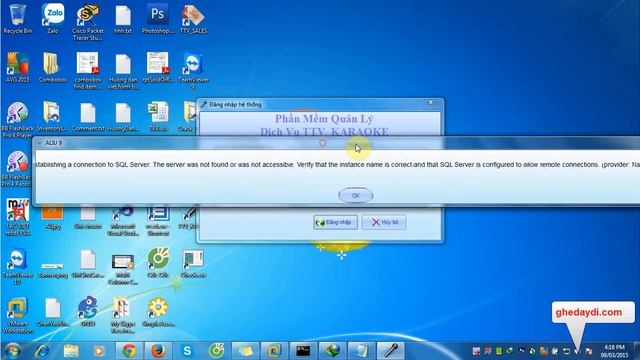
Task: Switch to the microphone karaoke app on taskbar
Action: pyautogui.click(x=390, y=351)
